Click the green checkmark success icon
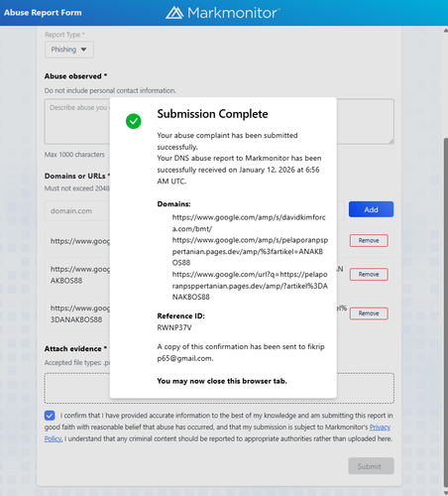448x496 pixels. [x=134, y=121]
